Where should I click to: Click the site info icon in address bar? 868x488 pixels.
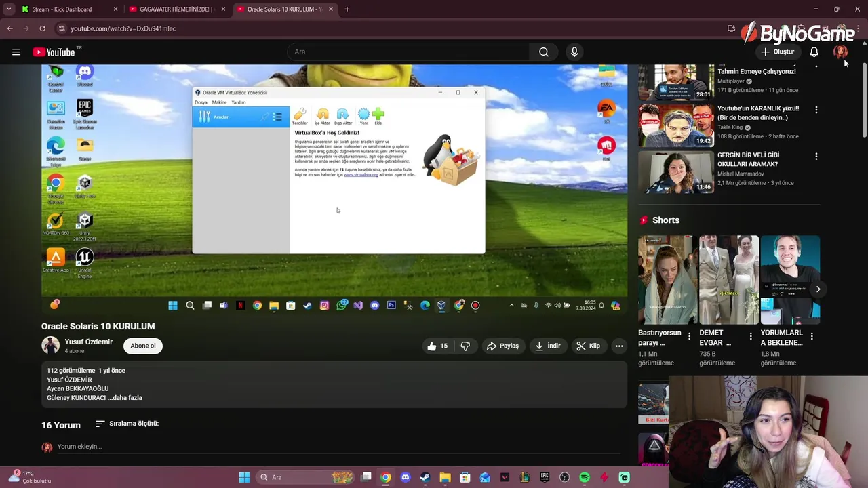61,28
